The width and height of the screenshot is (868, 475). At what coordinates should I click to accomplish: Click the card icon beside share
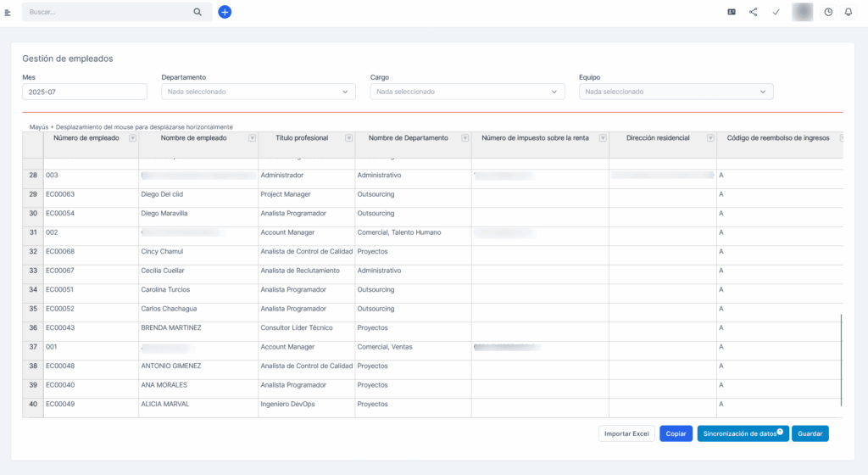tap(732, 12)
